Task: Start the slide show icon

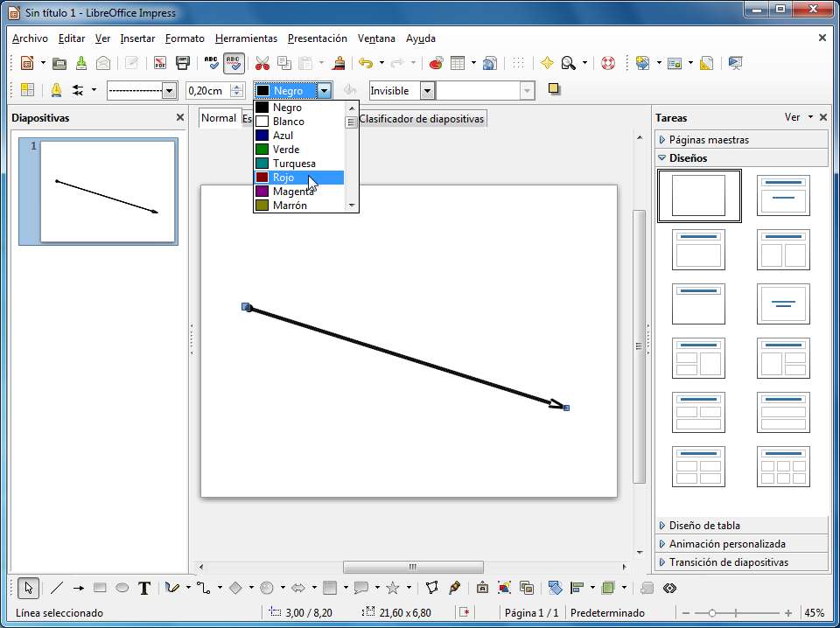Action: pyautogui.click(x=736, y=63)
